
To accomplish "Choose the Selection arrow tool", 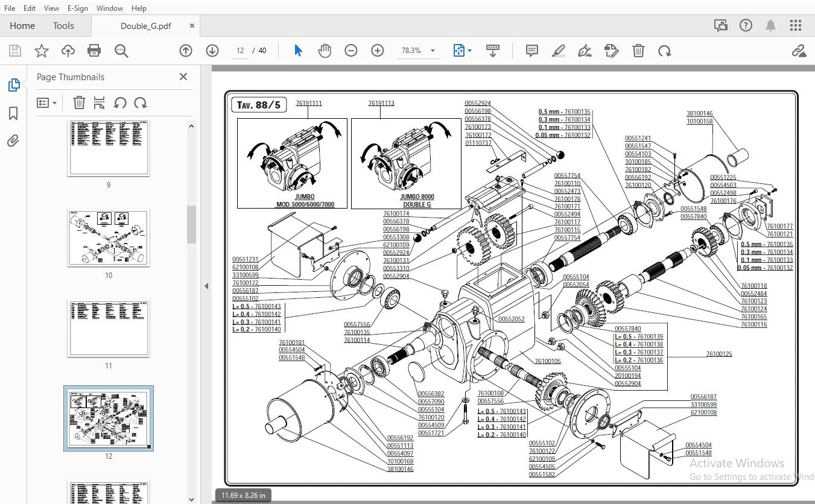I will 298,51.
